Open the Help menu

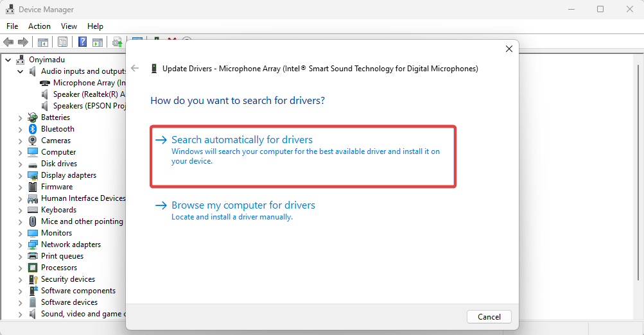click(x=95, y=26)
